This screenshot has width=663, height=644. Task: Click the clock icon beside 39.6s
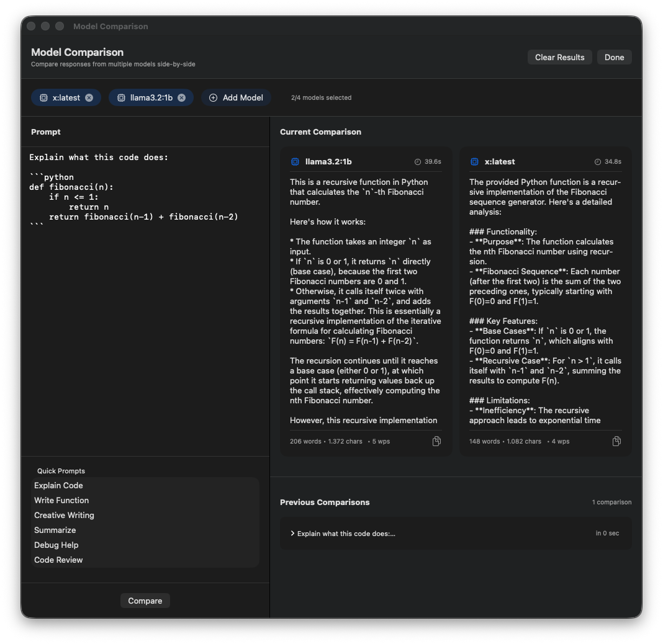(418, 162)
